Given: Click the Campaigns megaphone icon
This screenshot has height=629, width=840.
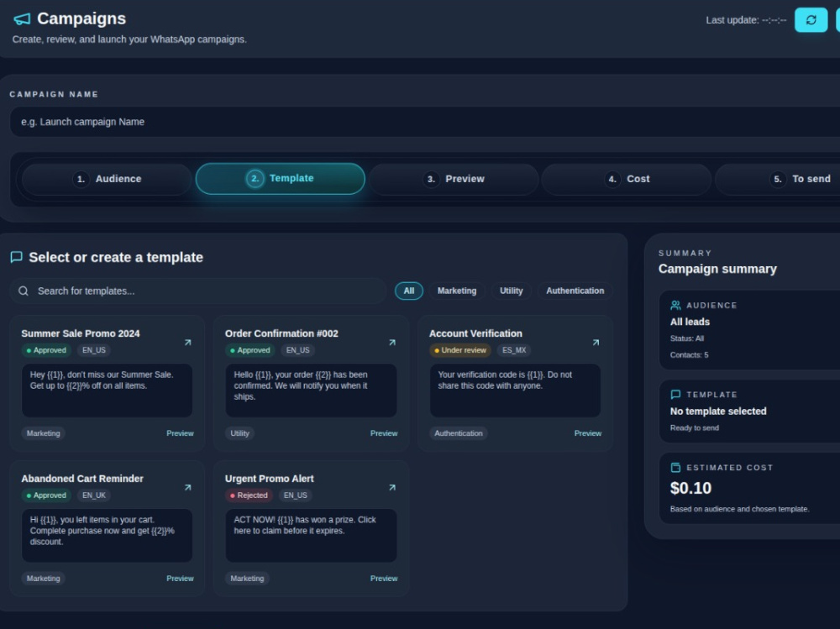Looking at the screenshot, I should [22, 19].
